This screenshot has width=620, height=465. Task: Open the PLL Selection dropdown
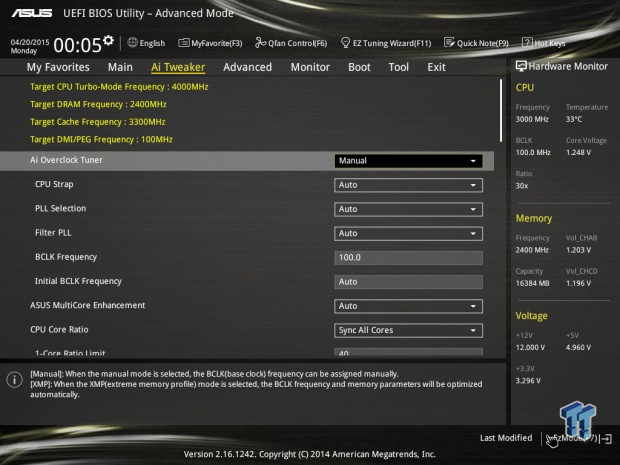[408, 209]
